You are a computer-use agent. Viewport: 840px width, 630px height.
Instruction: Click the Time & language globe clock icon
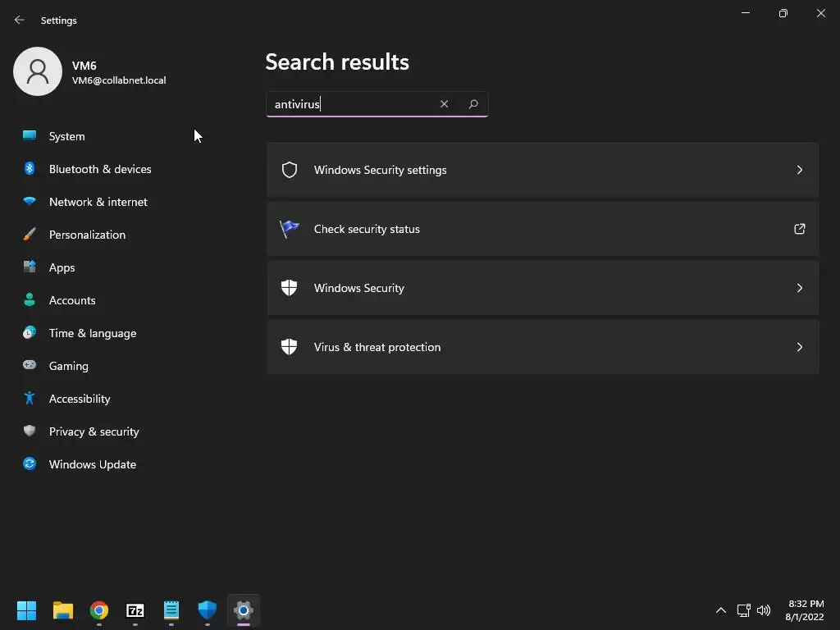pyautogui.click(x=30, y=333)
